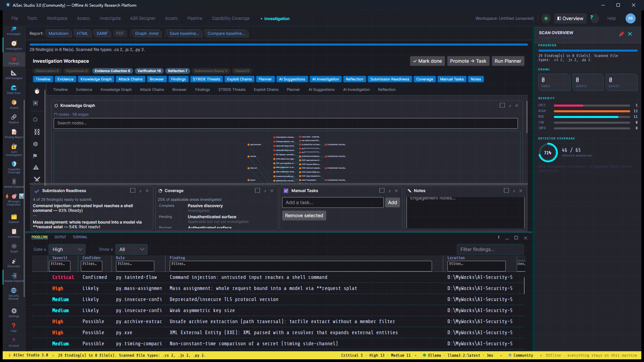The width and height of the screenshot is (644, 362).
Task: Toggle the Knowledge Graph panel chip
Action: pyautogui.click(x=96, y=79)
